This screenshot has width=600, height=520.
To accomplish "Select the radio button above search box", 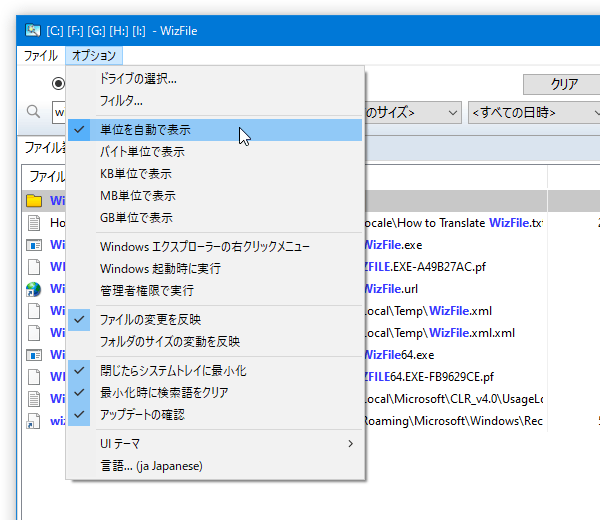I will (x=59, y=83).
